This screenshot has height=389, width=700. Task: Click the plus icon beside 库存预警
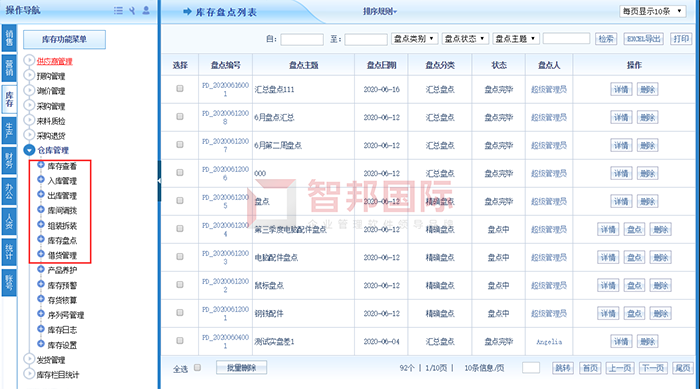41,284
